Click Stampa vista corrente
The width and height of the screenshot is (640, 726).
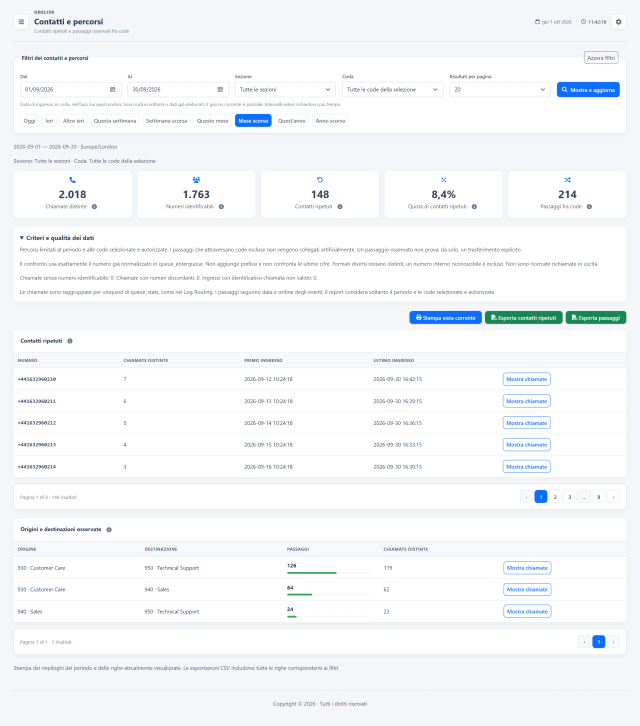tap(445, 318)
